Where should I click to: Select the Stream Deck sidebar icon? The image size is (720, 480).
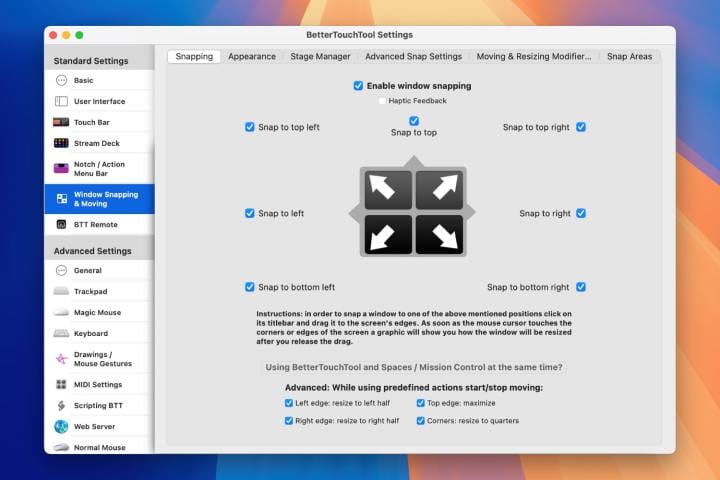click(x=61, y=143)
